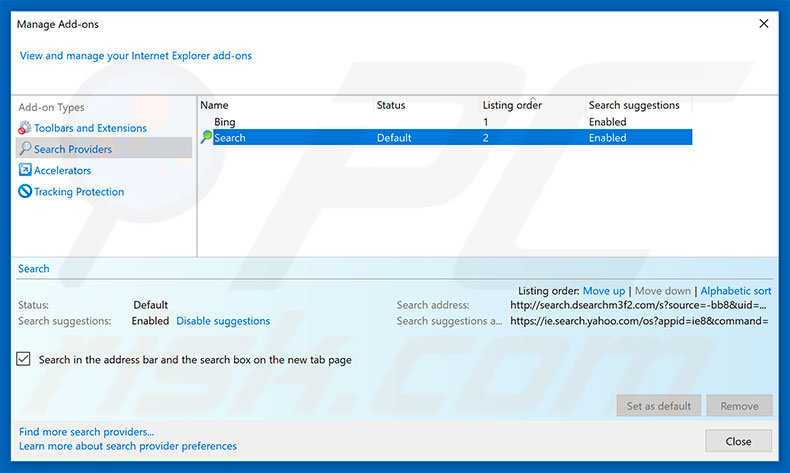Click listing order 1 in Bing row
The image size is (790, 473).
coord(485,122)
